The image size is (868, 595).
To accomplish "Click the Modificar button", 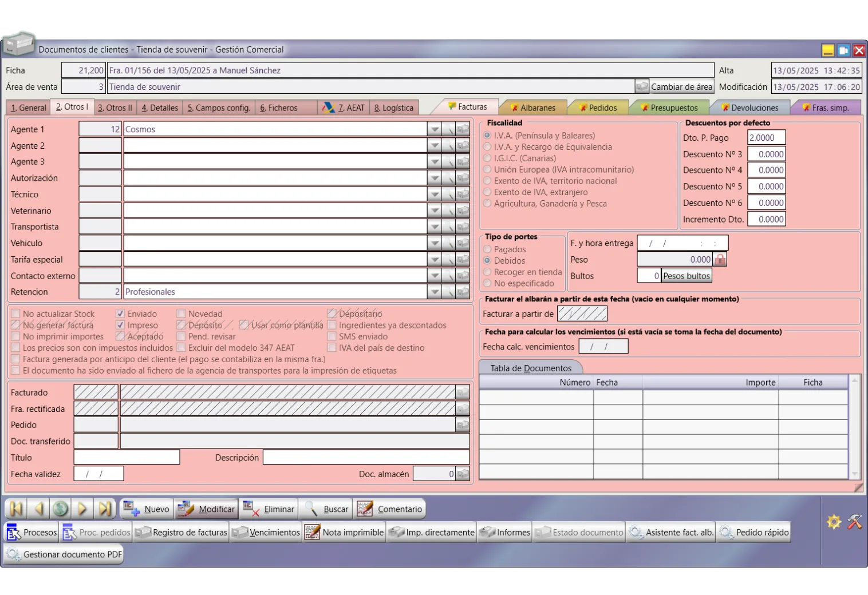I will [x=207, y=509].
